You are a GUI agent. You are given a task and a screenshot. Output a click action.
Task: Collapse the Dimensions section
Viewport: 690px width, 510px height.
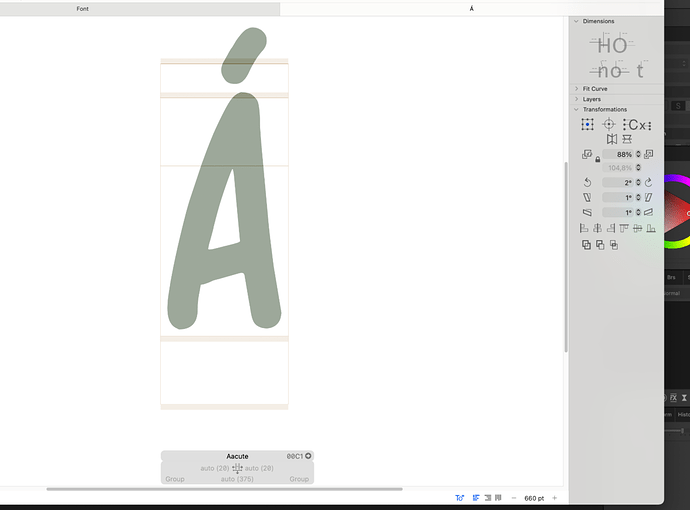[576, 21]
